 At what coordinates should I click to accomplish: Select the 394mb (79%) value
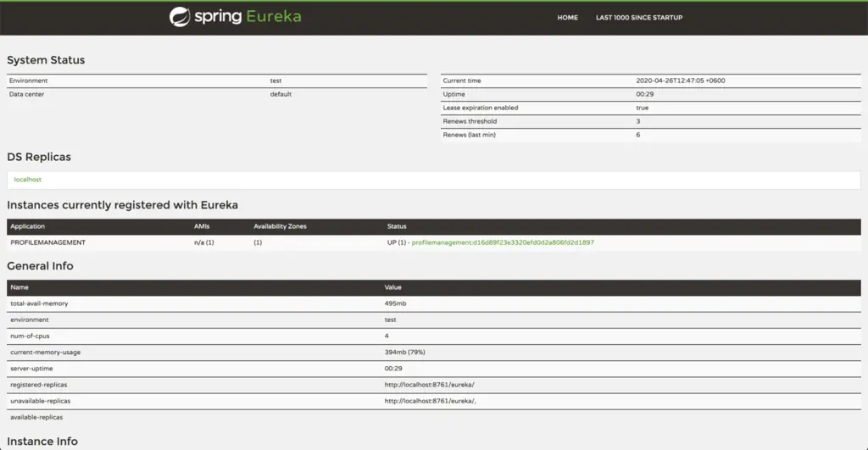click(x=404, y=352)
